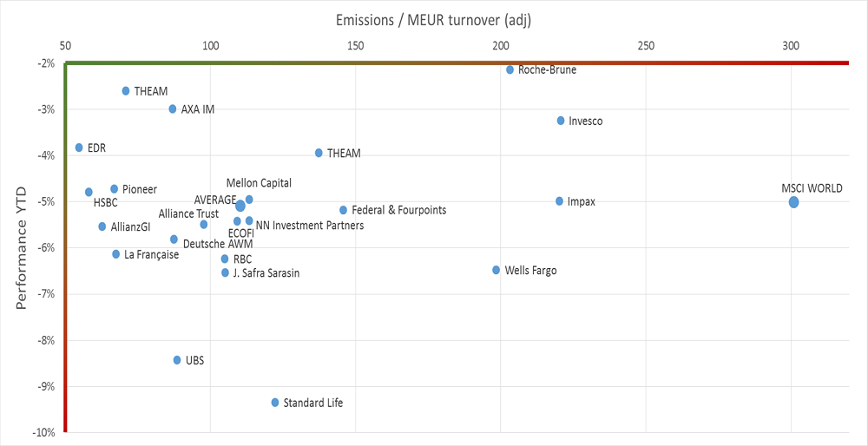868x446 pixels.
Task: Click the HSBC data point
Action: tap(89, 192)
